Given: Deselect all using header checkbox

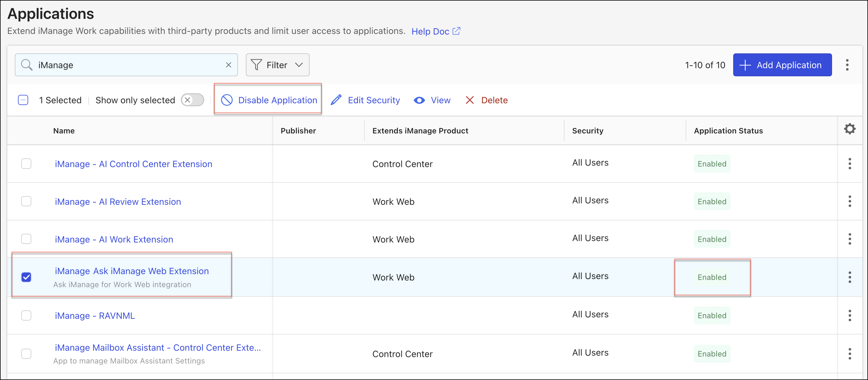Looking at the screenshot, I should point(23,100).
